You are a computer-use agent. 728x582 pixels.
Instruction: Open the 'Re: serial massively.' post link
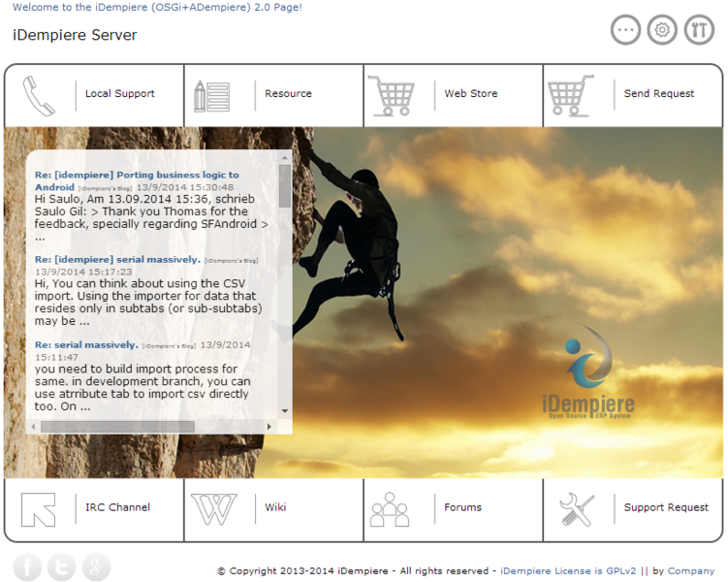click(x=86, y=344)
